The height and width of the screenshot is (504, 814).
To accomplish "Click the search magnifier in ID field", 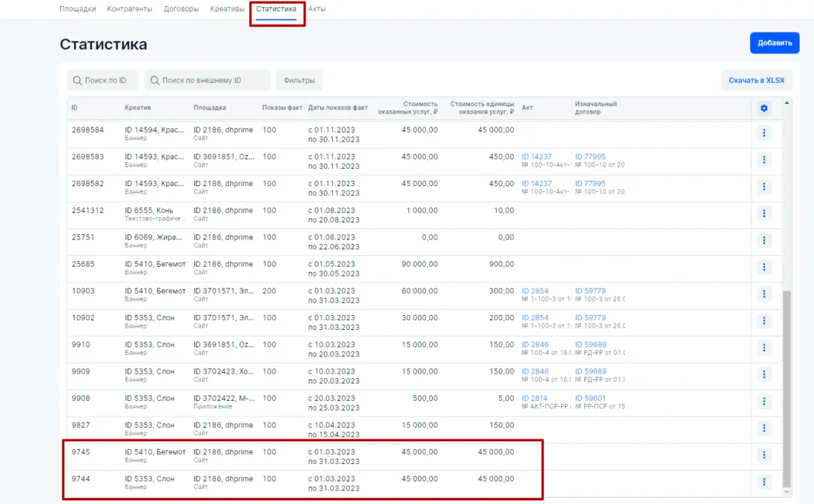I will [77, 80].
